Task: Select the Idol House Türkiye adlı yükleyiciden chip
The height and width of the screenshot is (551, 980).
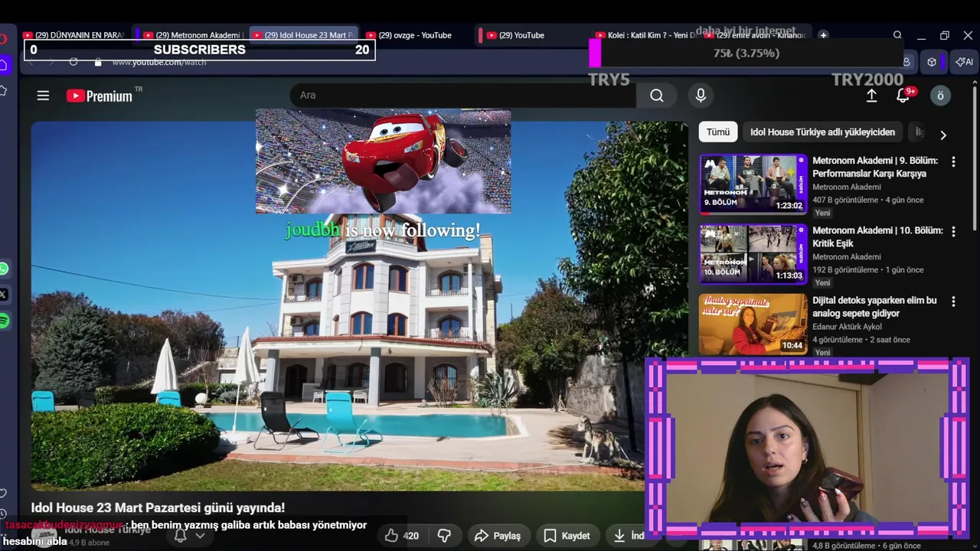Action: [x=822, y=132]
